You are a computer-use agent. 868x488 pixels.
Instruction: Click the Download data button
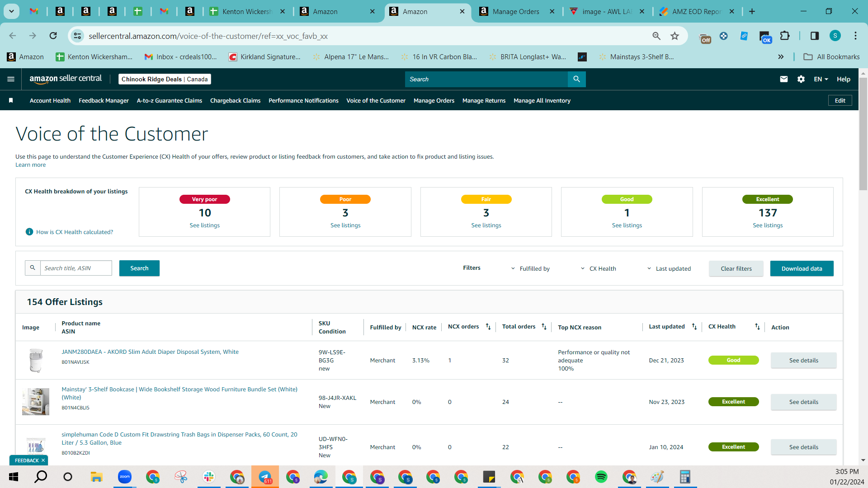pyautogui.click(x=802, y=268)
